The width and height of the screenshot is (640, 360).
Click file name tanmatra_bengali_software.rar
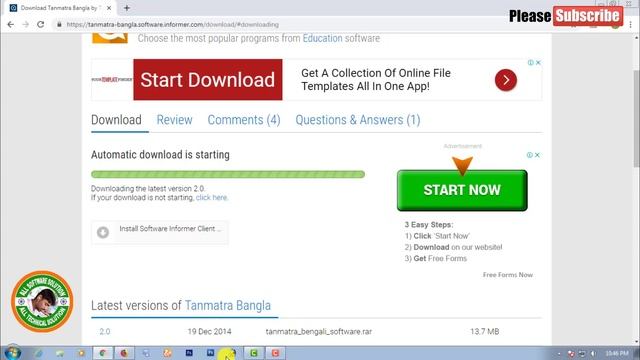coord(319,331)
